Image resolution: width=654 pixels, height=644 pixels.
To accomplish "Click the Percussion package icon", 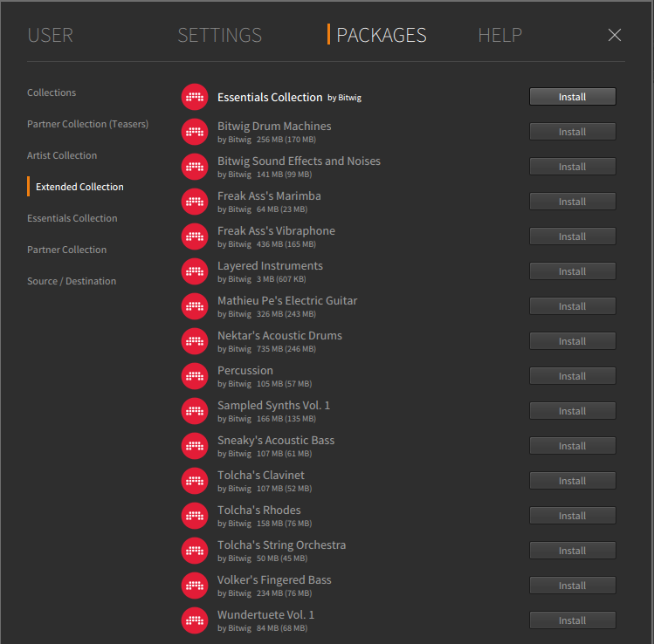I will pos(195,376).
